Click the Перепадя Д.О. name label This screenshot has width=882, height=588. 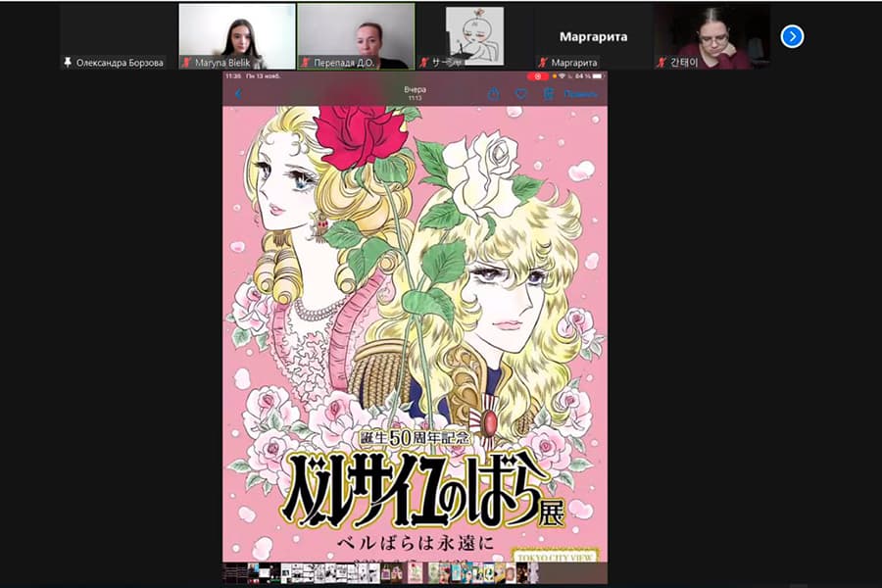point(344,63)
